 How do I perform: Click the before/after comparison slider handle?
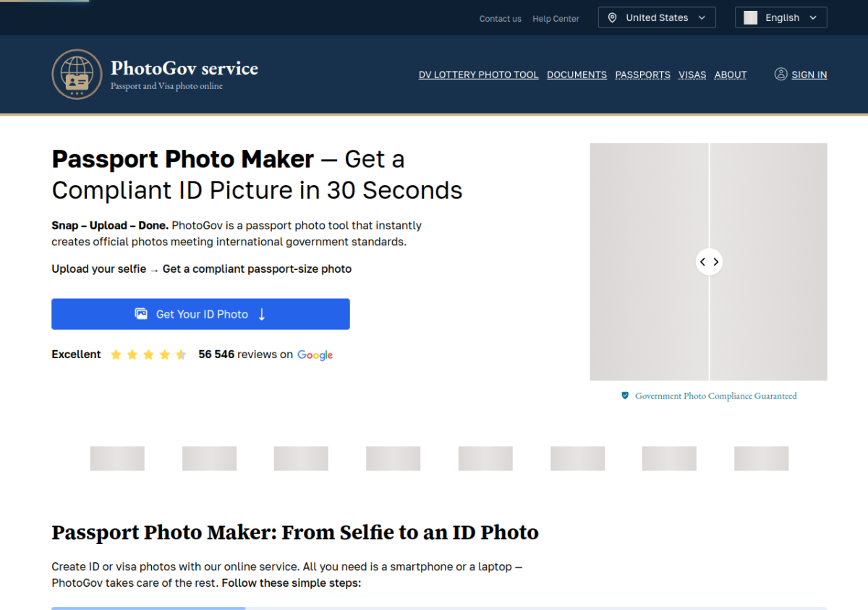pyautogui.click(x=709, y=262)
